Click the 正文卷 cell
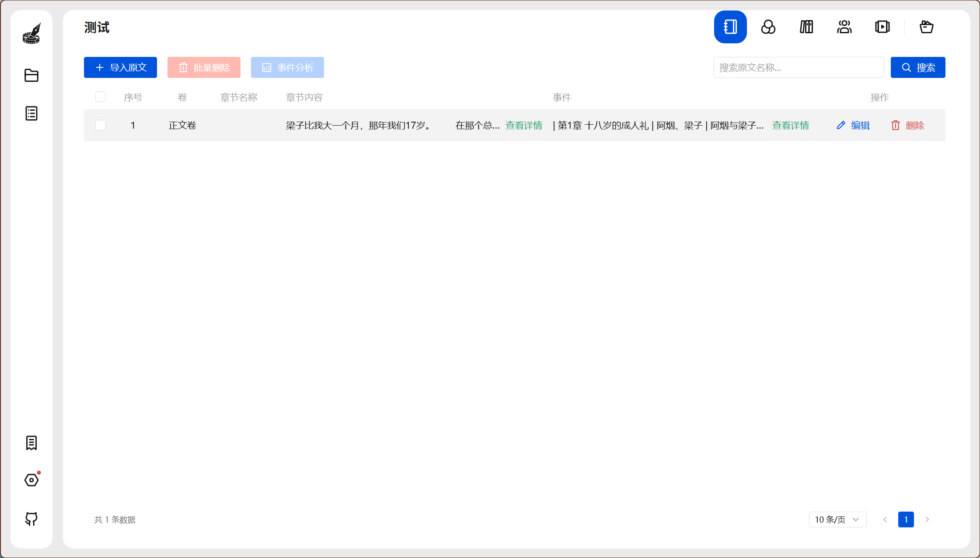 pyautogui.click(x=182, y=125)
